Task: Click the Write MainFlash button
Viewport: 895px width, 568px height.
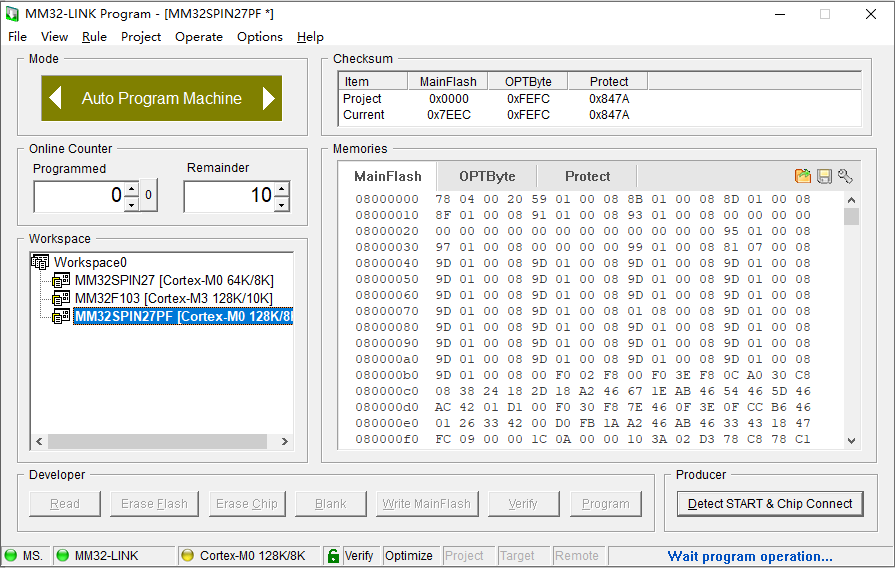Action: [426, 503]
